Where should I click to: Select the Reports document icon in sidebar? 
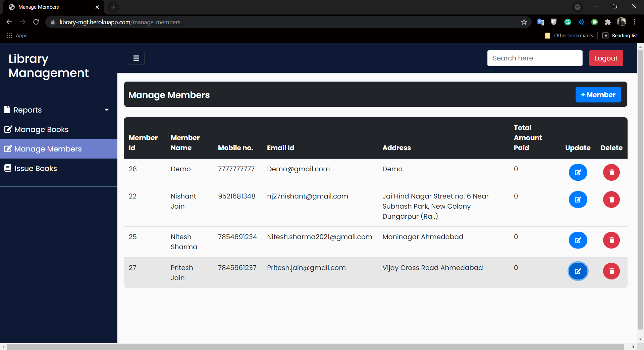tap(7, 110)
